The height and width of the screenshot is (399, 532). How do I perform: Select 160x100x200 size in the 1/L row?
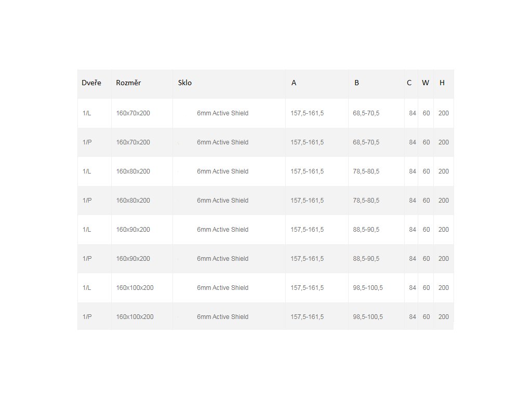coord(135,288)
